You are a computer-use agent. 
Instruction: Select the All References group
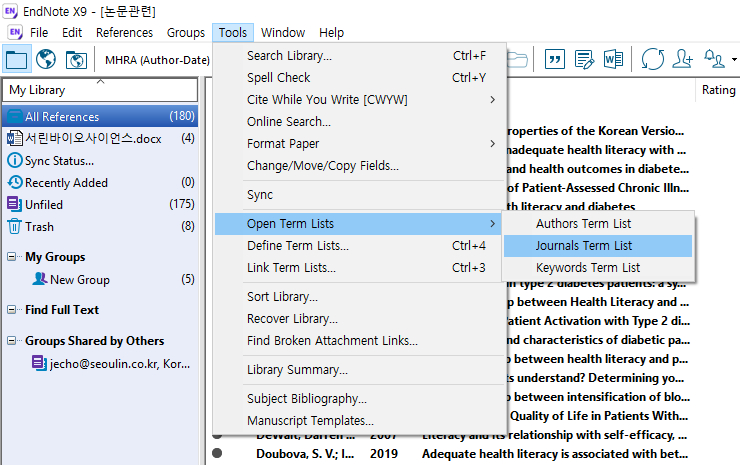[x=100, y=116]
